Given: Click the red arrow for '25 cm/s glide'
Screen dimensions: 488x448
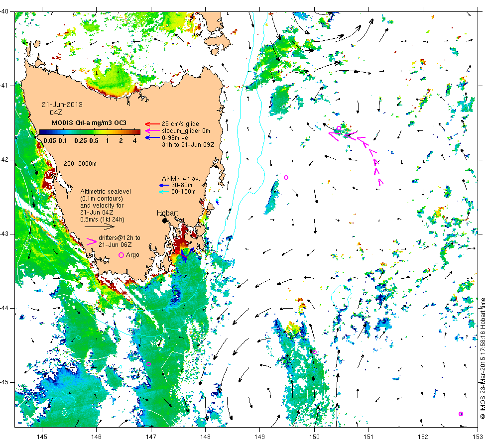Looking at the screenshot, I should 152,124.
